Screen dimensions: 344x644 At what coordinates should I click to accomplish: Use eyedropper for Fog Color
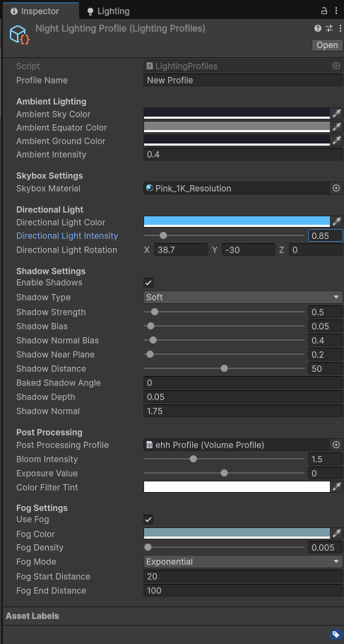pyautogui.click(x=337, y=534)
